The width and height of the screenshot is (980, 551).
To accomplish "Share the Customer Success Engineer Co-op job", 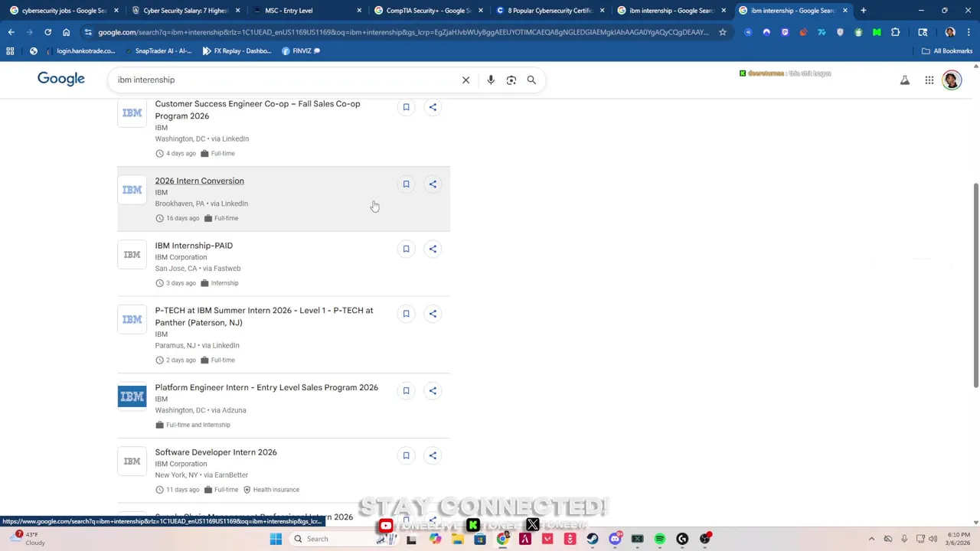I will 433,107.
